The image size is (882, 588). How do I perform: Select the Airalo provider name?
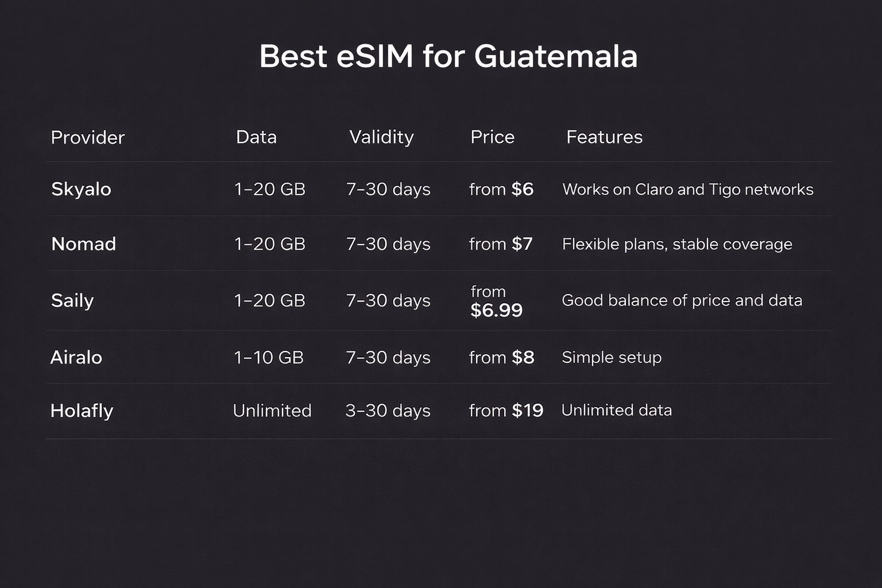click(76, 357)
